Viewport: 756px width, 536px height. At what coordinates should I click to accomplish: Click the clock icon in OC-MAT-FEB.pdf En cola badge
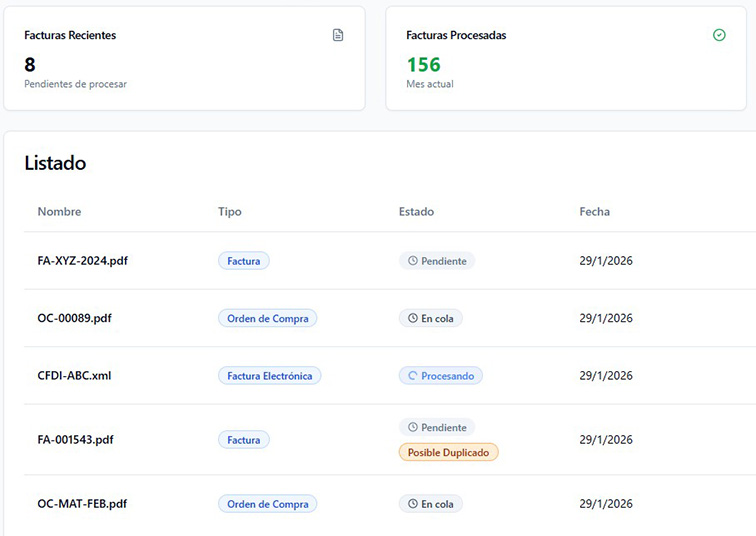point(411,505)
